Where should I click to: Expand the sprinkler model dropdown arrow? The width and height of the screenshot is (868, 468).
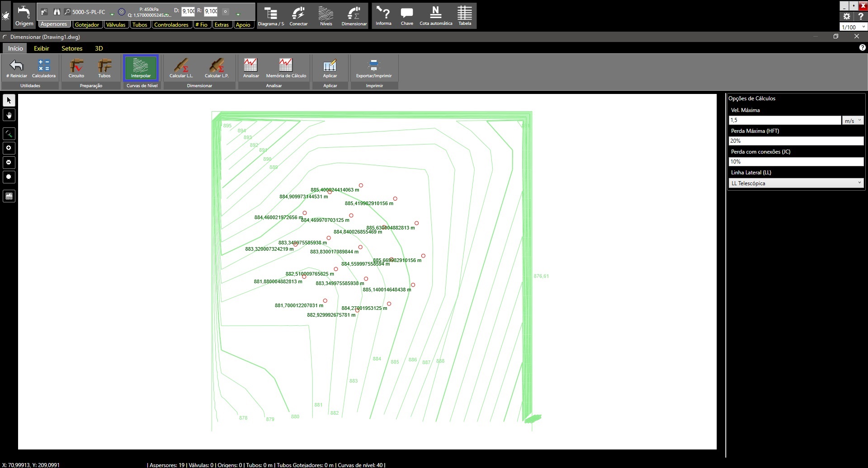click(x=112, y=14)
